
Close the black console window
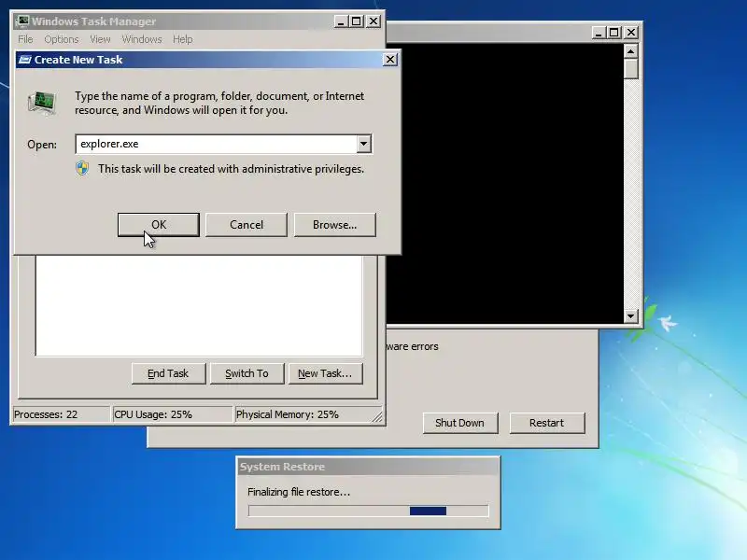pos(631,33)
